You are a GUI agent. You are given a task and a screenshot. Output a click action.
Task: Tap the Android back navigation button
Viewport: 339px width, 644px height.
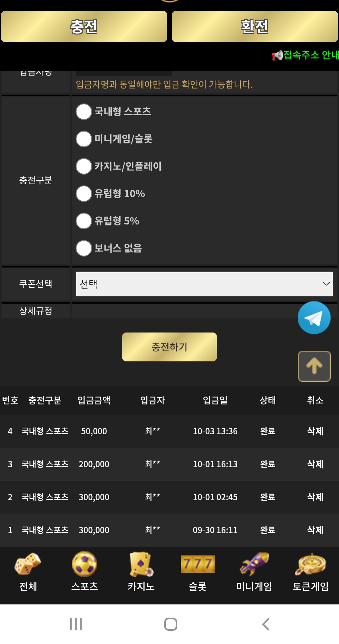click(x=266, y=624)
